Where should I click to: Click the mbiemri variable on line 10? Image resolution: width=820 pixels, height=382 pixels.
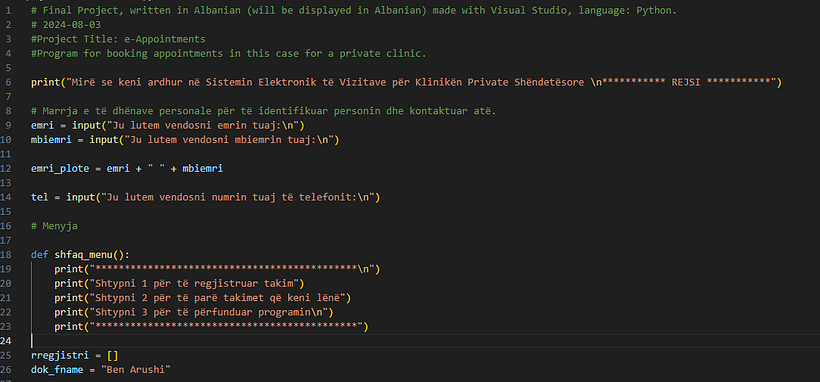pos(51,140)
